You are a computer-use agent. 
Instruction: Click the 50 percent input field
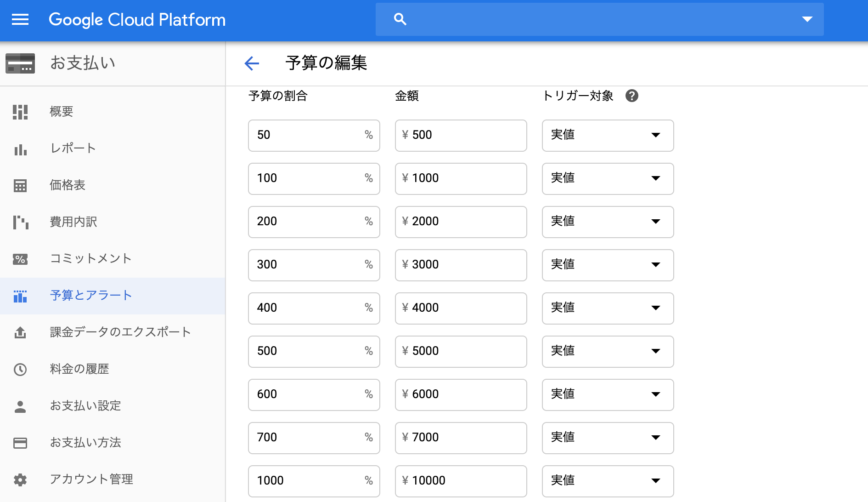pos(314,136)
